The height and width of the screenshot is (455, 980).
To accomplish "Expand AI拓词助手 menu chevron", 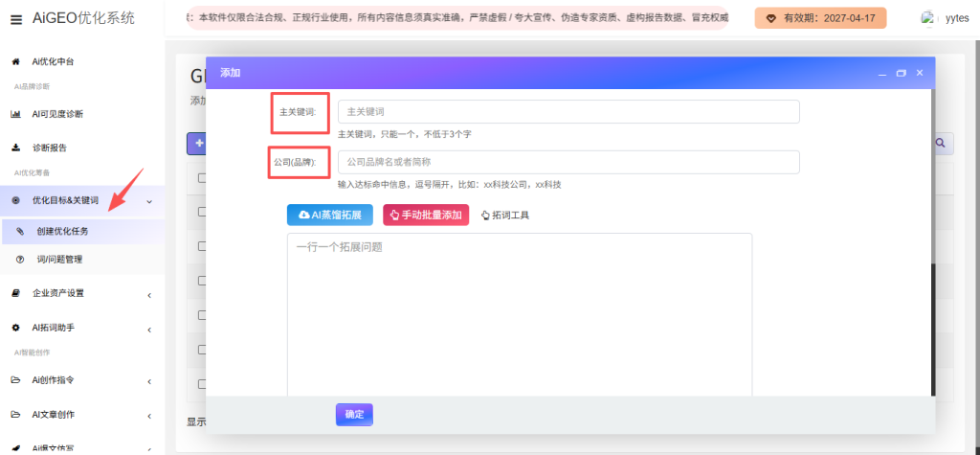I will [148, 330].
